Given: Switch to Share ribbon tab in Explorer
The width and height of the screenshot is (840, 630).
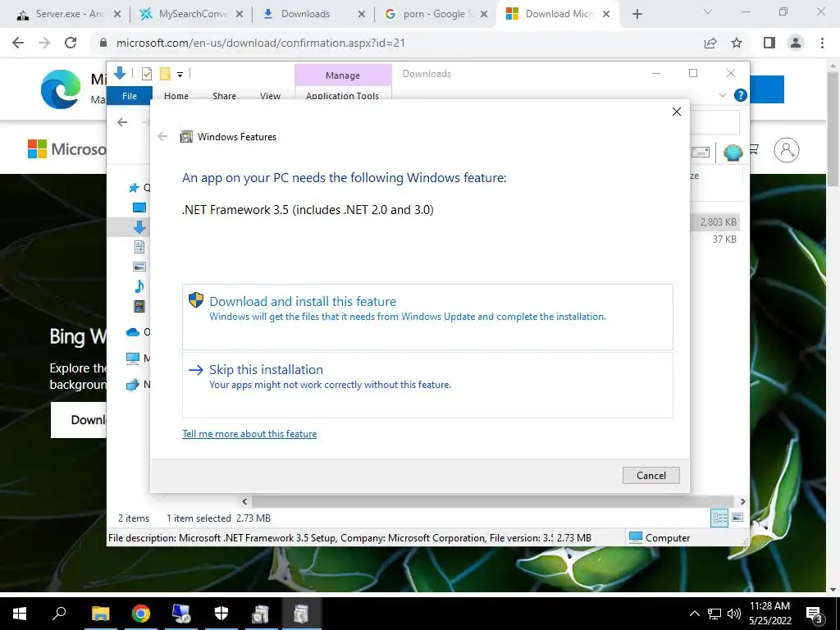Looking at the screenshot, I should pos(224,96).
